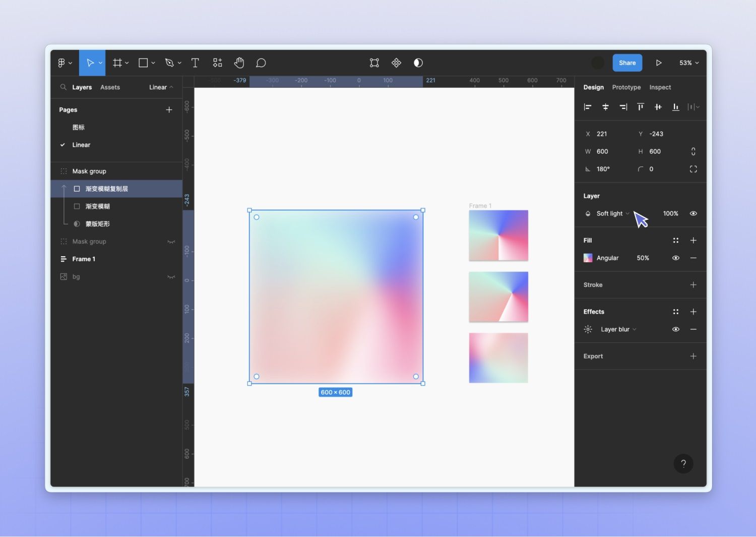Select the Hand tool

coord(239,63)
